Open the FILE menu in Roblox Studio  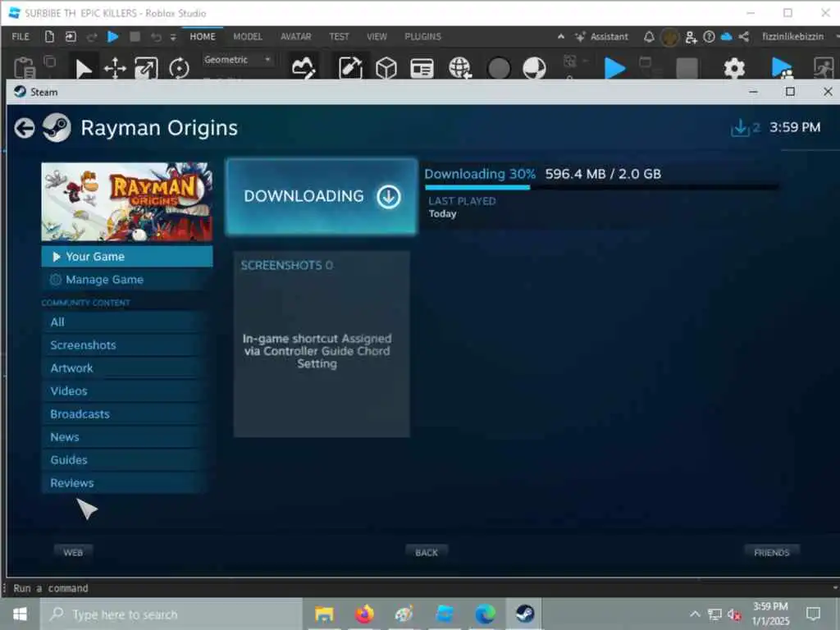tap(21, 36)
